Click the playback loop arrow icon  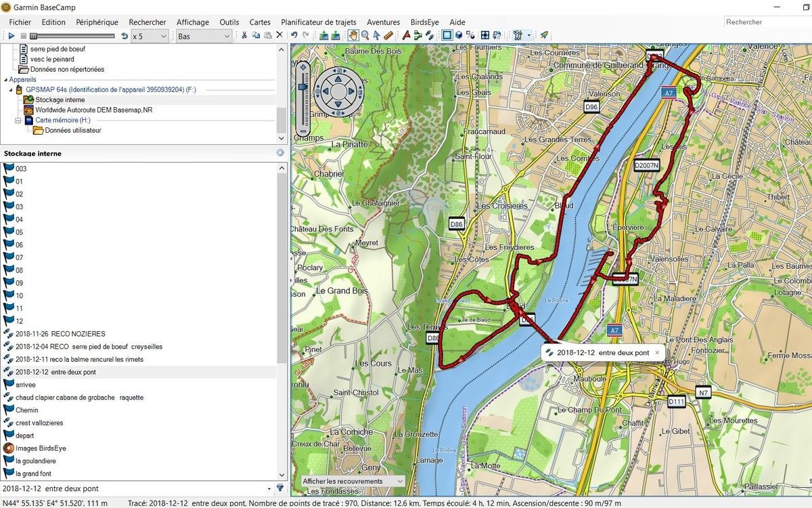125,35
